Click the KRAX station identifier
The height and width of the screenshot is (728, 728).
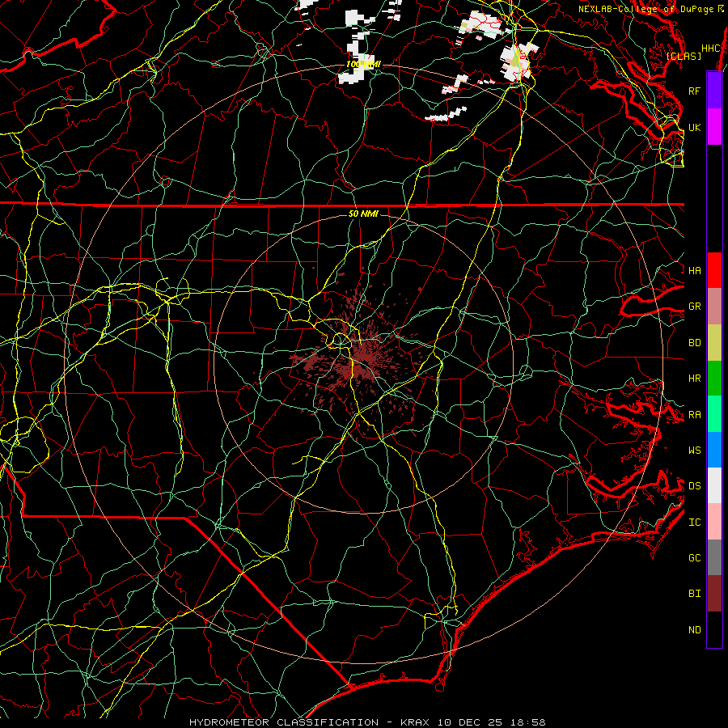(x=415, y=722)
